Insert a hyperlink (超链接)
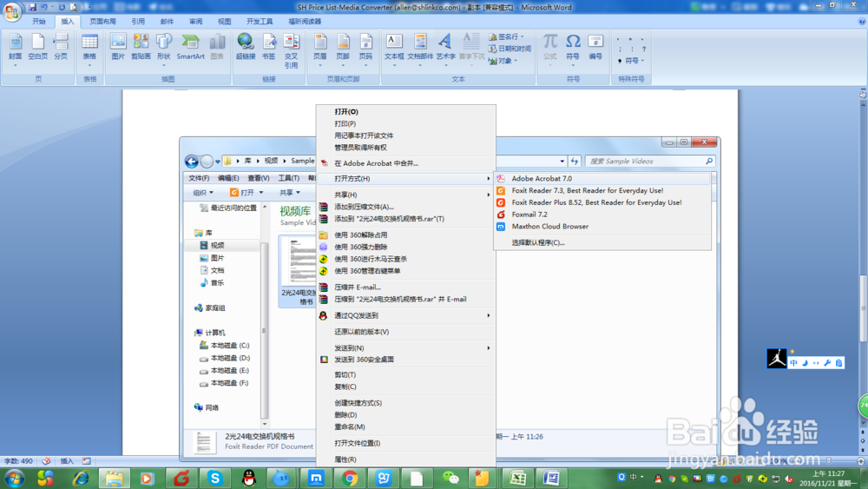The width and height of the screenshot is (868, 489). pyautogui.click(x=246, y=48)
